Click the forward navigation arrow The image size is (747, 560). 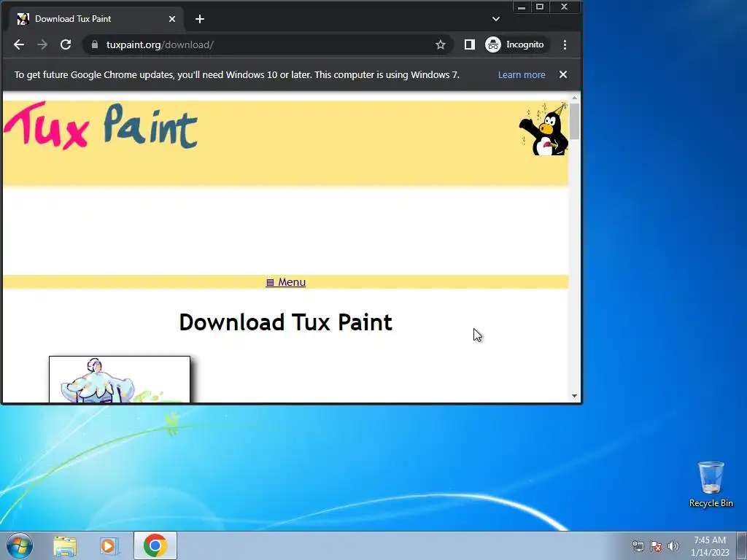click(42, 44)
